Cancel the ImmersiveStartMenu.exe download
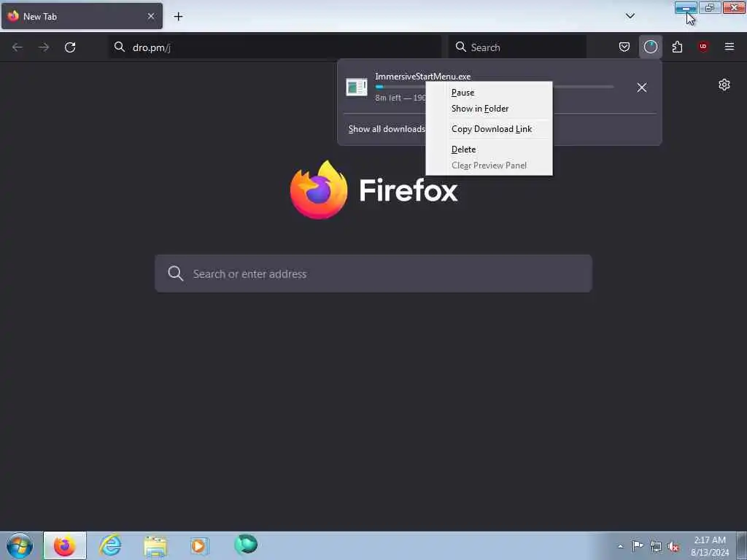This screenshot has width=747, height=560. [642, 87]
